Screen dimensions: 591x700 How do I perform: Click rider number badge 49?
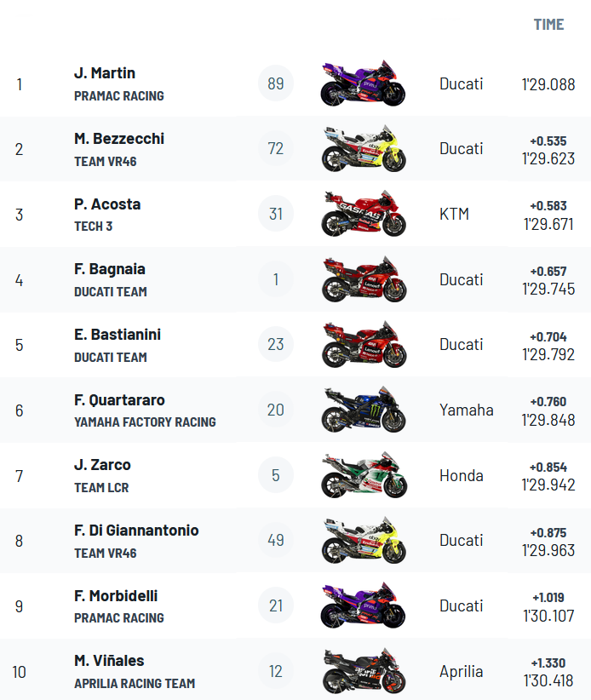[x=276, y=540]
